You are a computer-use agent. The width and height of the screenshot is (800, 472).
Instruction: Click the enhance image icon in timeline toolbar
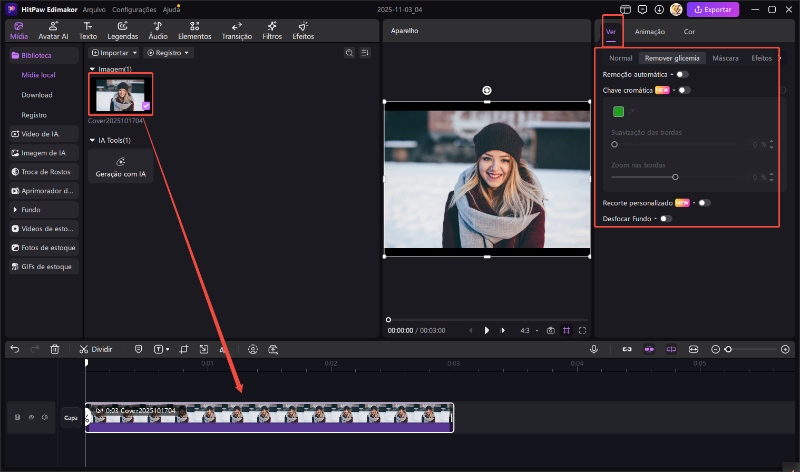(x=273, y=349)
